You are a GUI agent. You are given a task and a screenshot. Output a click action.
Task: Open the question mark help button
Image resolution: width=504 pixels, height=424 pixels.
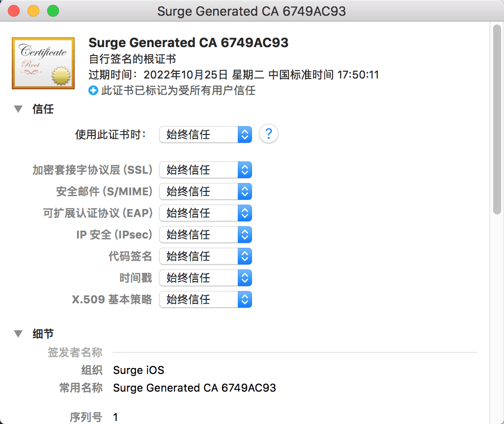(268, 133)
